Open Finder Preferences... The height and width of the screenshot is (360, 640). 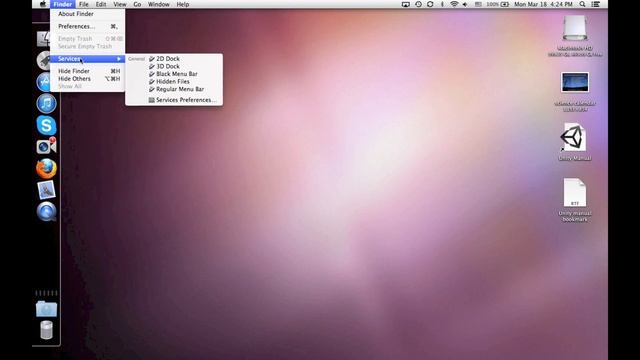click(x=87, y=26)
